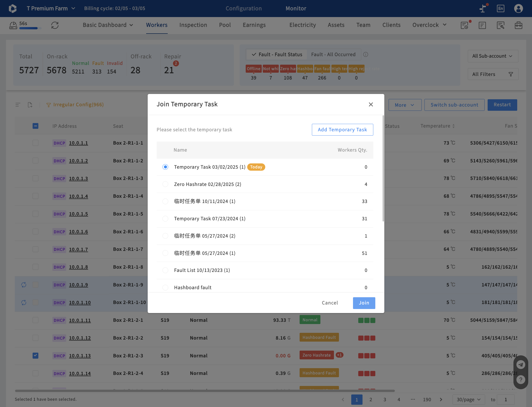Open the More dropdown button

(405, 105)
